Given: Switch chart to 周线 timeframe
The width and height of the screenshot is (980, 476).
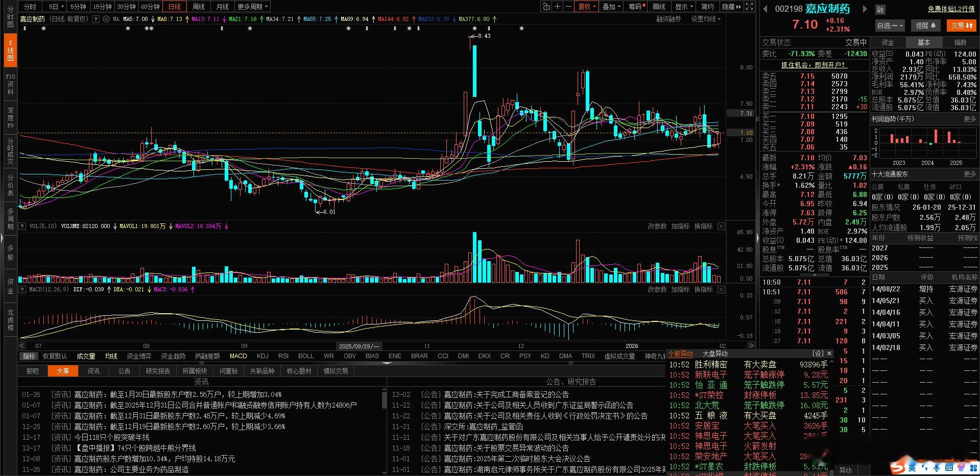Looking at the screenshot, I should click(199, 7).
